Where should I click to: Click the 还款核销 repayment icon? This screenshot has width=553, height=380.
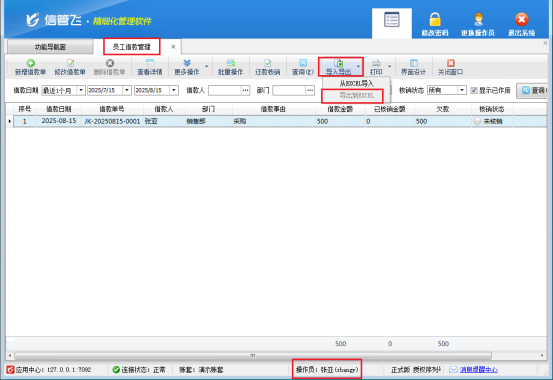click(x=267, y=63)
